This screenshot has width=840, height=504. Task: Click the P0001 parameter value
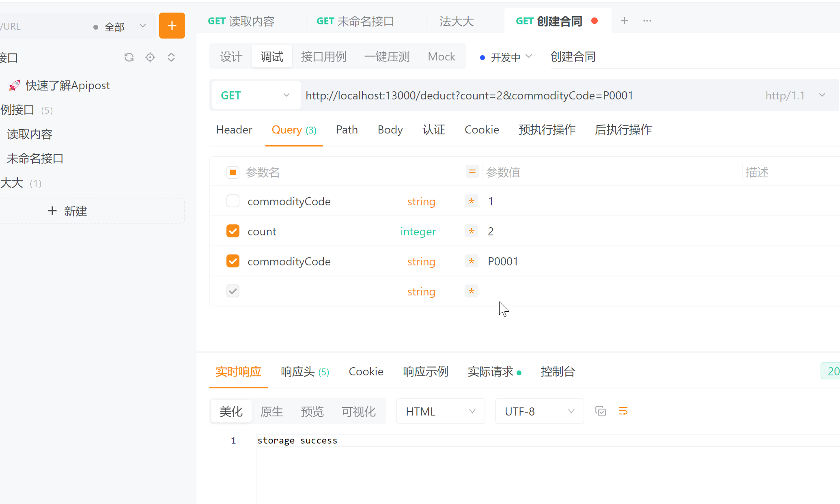(x=503, y=261)
